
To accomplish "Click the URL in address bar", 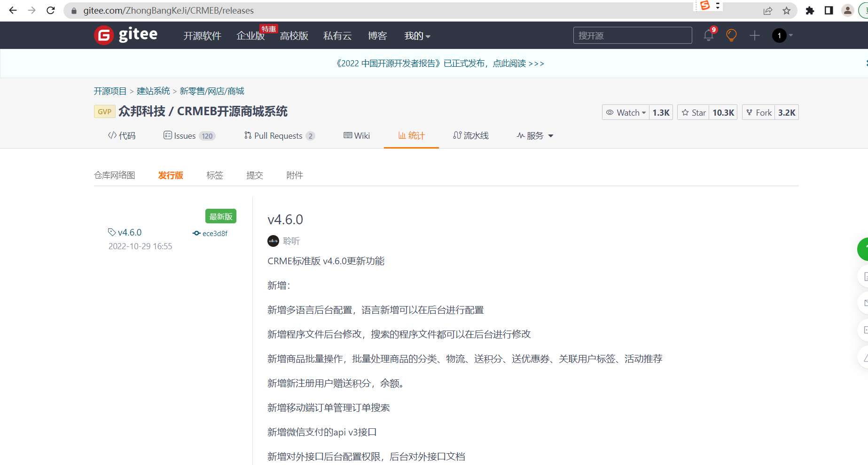I will pyautogui.click(x=168, y=11).
